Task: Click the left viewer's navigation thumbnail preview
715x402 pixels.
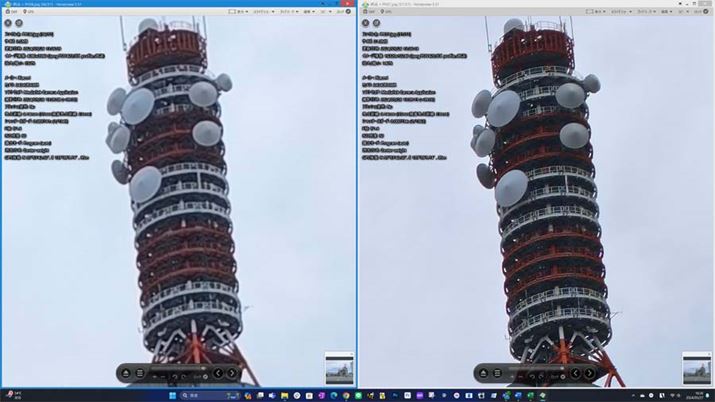Action: coord(339,370)
